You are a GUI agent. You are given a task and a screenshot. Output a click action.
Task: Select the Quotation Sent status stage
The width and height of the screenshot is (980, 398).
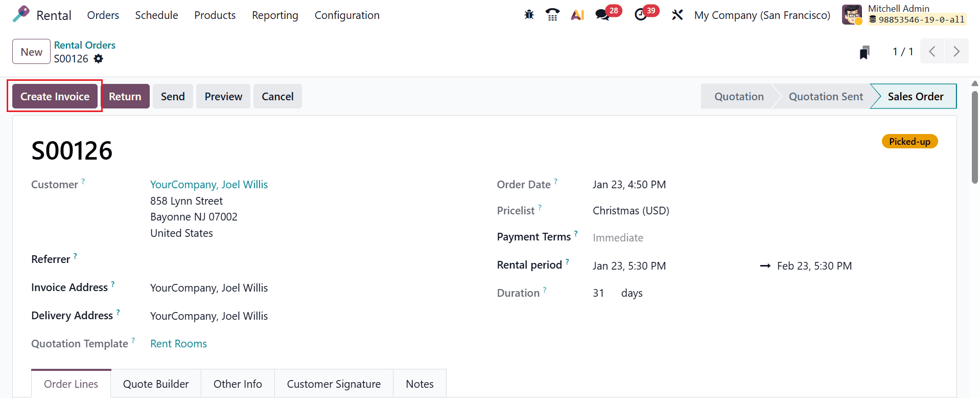coord(826,96)
